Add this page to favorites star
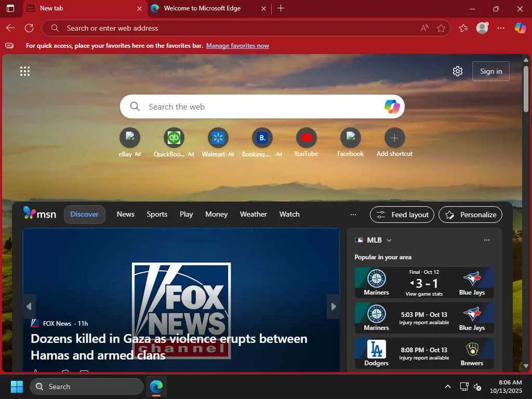The height and width of the screenshot is (399, 532). coord(441,28)
